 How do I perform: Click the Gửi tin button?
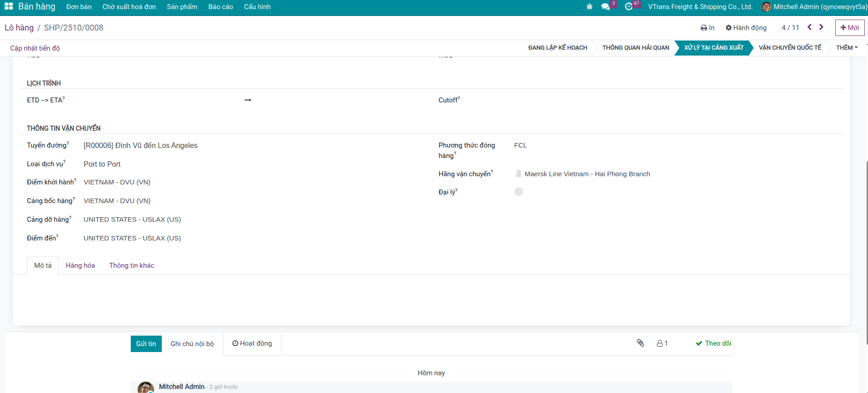[146, 344]
